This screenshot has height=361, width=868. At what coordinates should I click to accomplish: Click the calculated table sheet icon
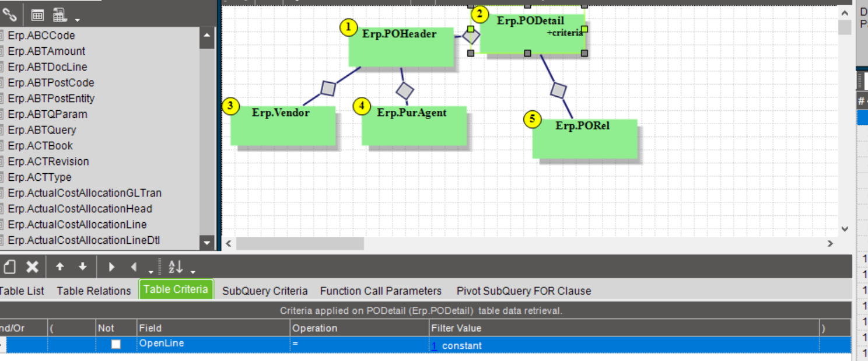(x=60, y=15)
